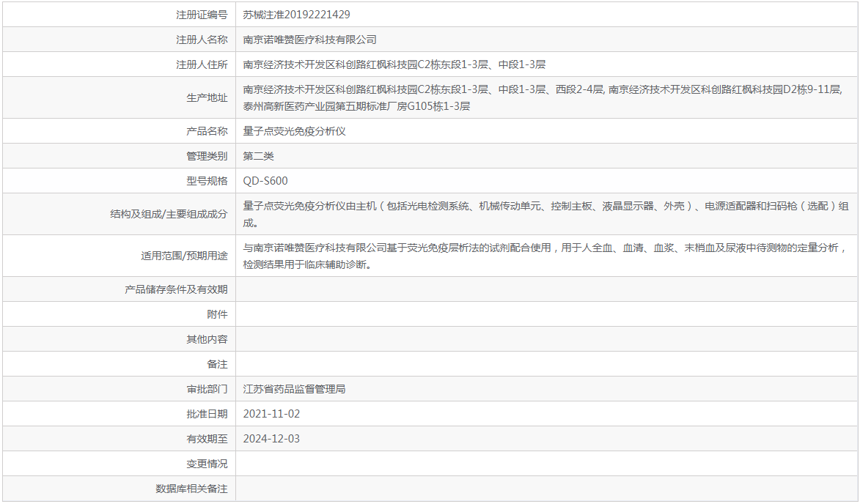Click the 产品名称 label
This screenshot has width=860, height=504.
tap(207, 131)
